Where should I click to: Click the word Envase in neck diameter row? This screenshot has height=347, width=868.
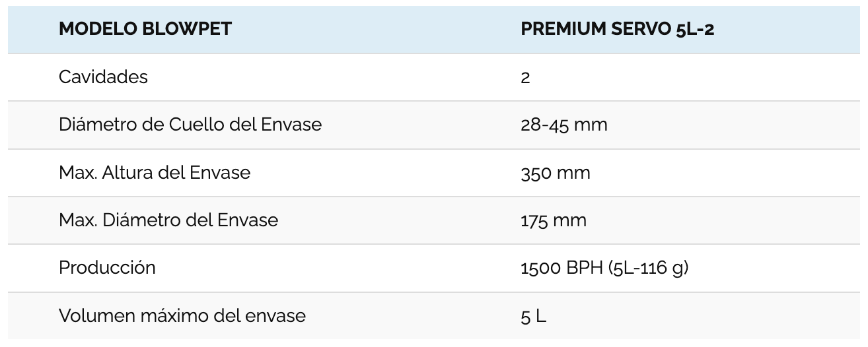tap(293, 125)
